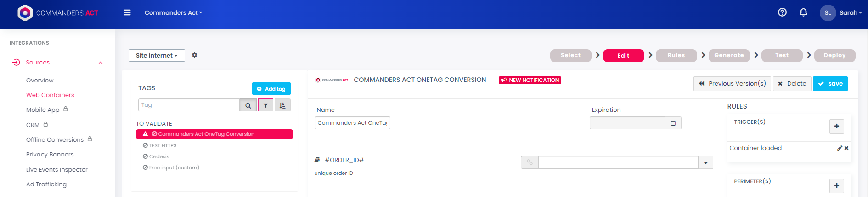Remove the Container loaded trigger
The height and width of the screenshot is (197, 868).
(846, 148)
